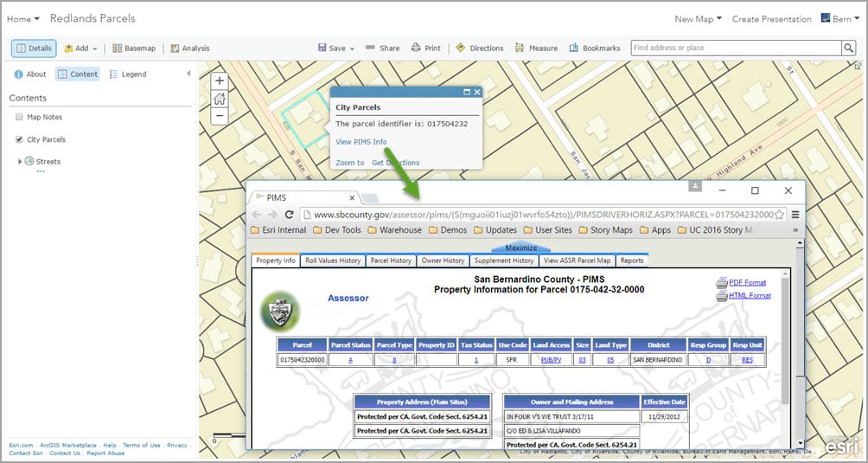Open the PDF Format link
This screenshot has width=868, height=463.
747,282
